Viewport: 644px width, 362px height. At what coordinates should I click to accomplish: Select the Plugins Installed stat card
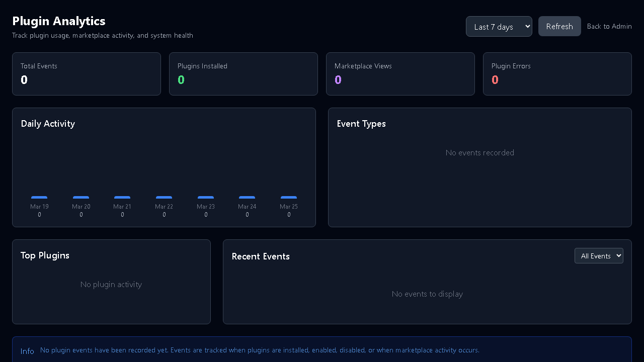[244, 73]
